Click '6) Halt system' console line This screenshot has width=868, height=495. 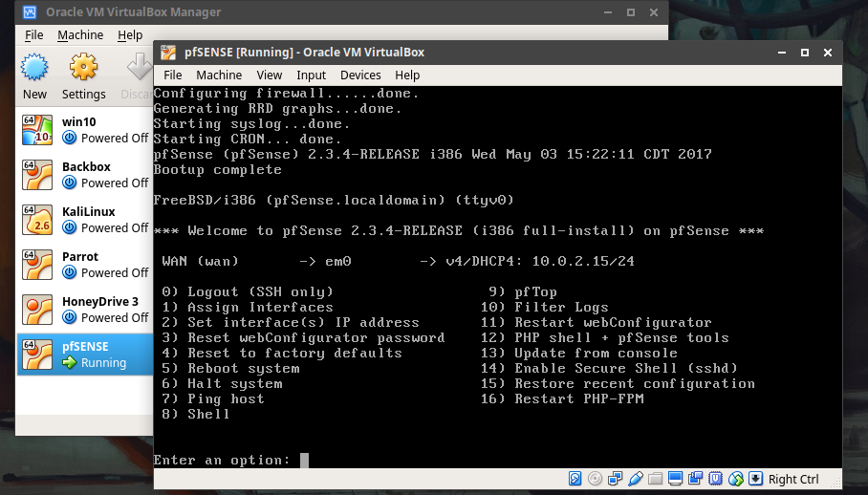coord(222,383)
